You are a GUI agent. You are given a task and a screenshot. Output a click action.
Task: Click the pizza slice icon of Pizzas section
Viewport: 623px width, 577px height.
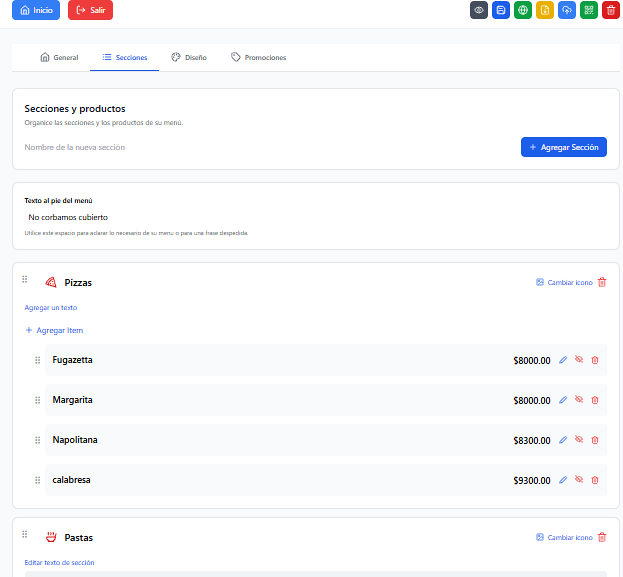tap(51, 283)
